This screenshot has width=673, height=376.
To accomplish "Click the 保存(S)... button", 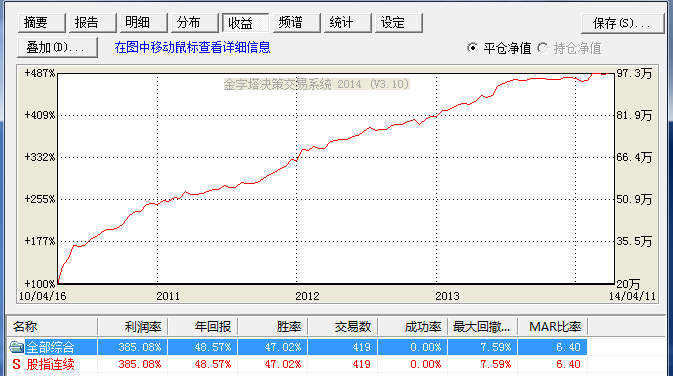I will click(x=622, y=23).
